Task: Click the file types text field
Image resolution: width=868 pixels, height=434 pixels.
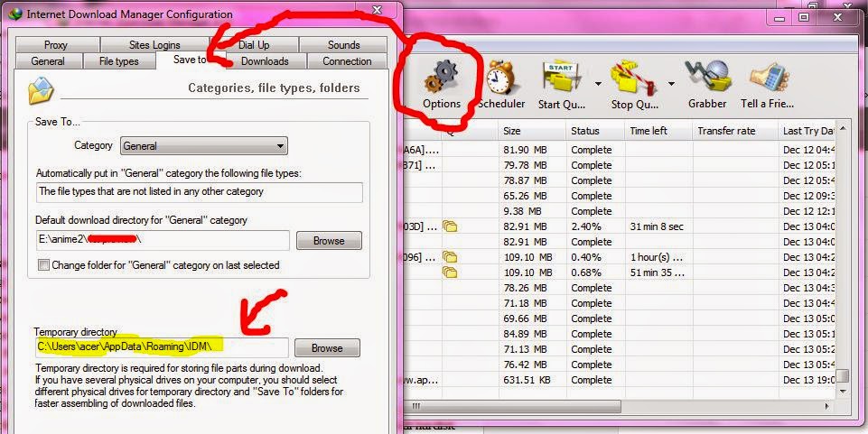Action: [x=200, y=192]
